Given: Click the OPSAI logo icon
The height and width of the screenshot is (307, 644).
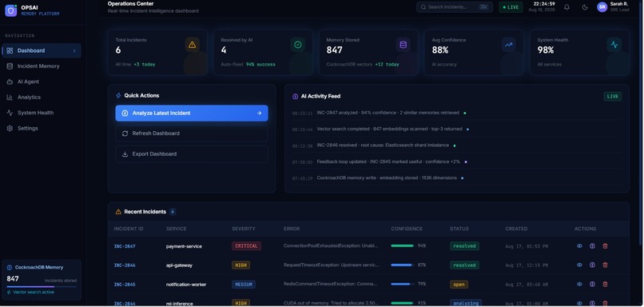Looking at the screenshot, I should pyautogui.click(x=10, y=10).
